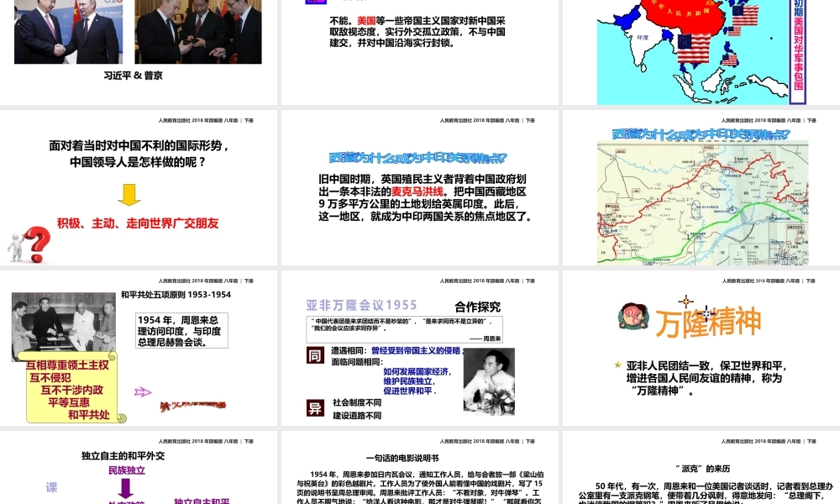The width and height of the screenshot is (840, 504).
Task: Click the orange crosshair mark above 万隆精神
Action: pyautogui.click(x=685, y=301)
